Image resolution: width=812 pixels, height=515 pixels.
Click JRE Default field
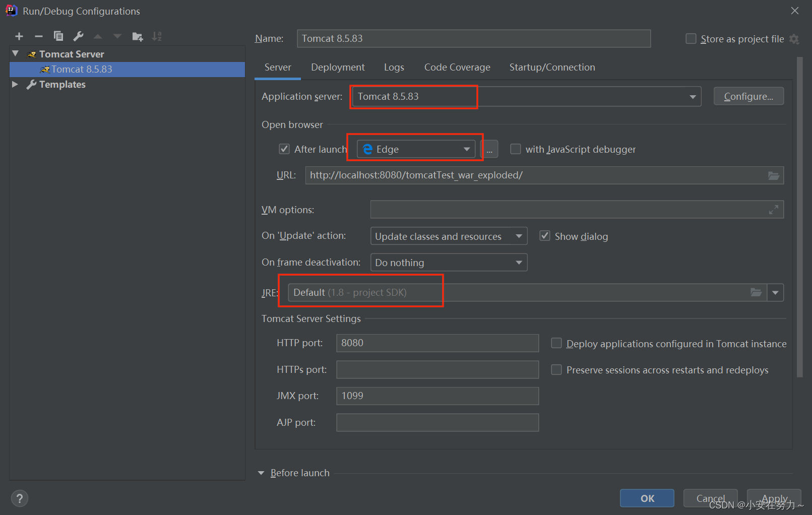coord(527,292)
